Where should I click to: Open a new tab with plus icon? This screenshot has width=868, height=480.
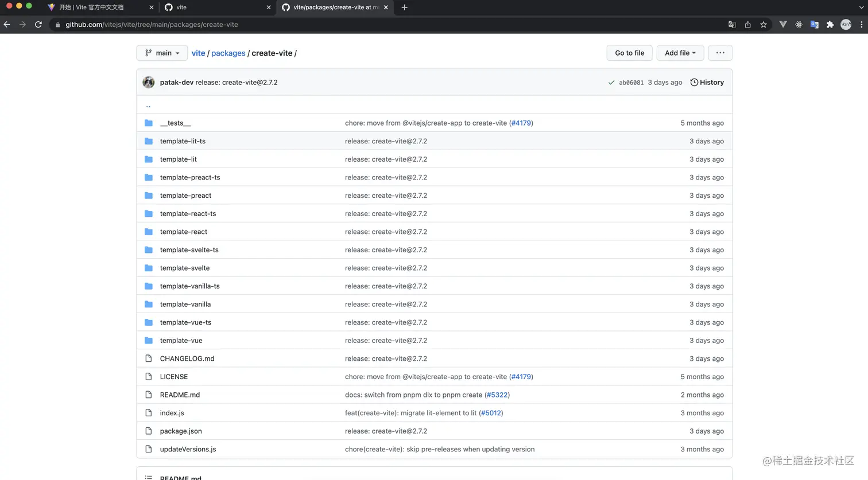pyautogui.click(x=404, y=7)
